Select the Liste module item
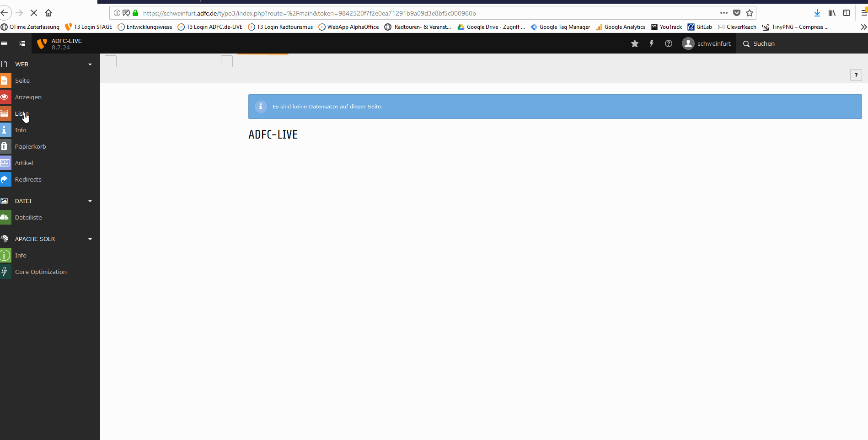The width and height of the screenshot is (868, 440). tap(21, 113)
